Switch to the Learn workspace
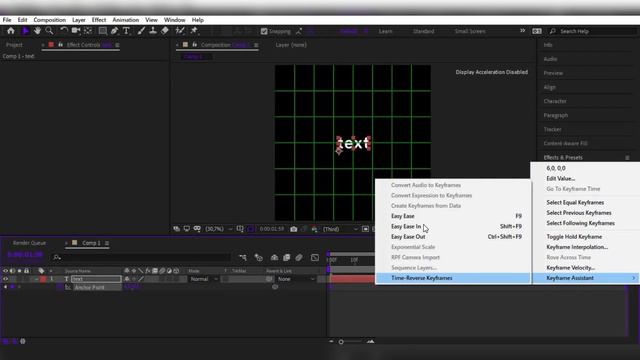The image size is (640, 360). 385,31
